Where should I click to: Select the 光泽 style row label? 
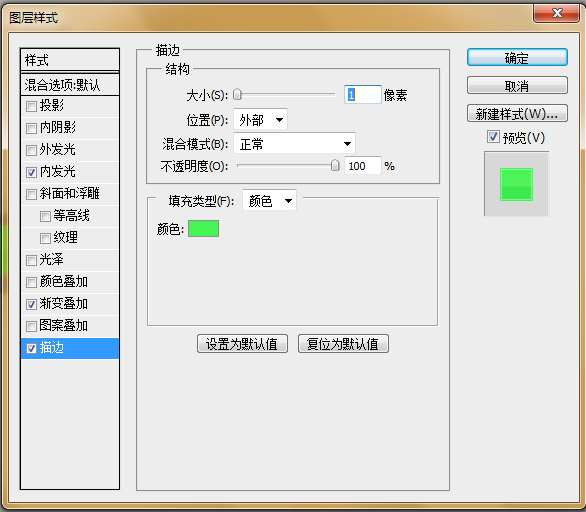click(x=52, y=259)
